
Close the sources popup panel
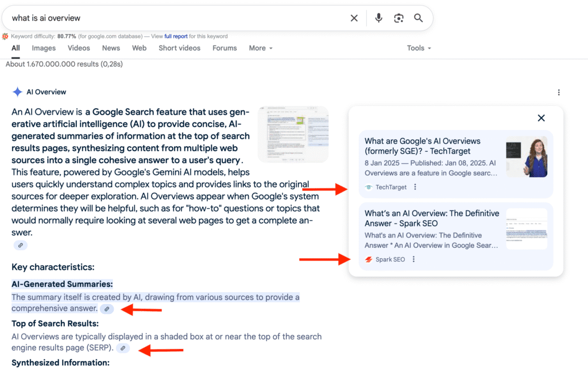[x=541, y=118]
